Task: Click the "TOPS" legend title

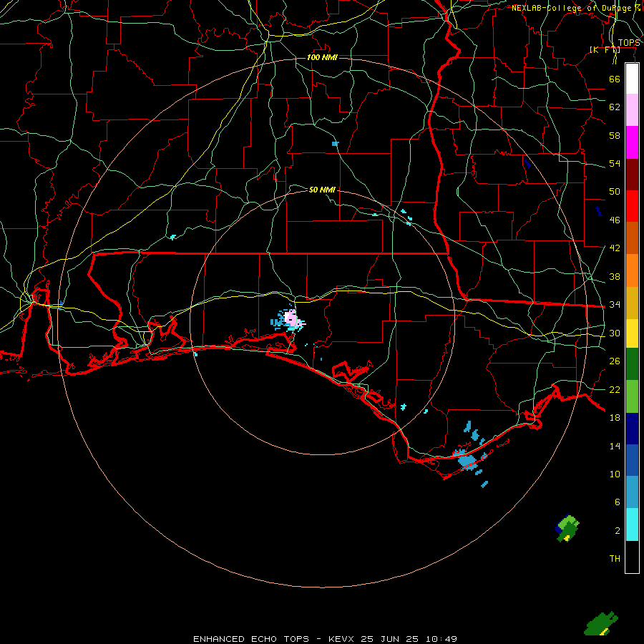Action: [629, 43]
